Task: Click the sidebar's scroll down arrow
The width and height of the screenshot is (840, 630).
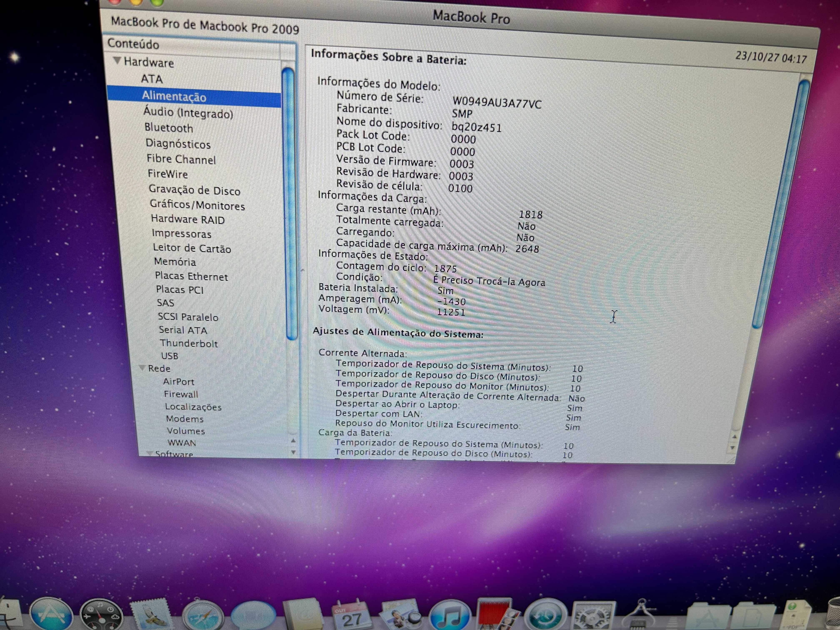Action: tap(293, 452)
